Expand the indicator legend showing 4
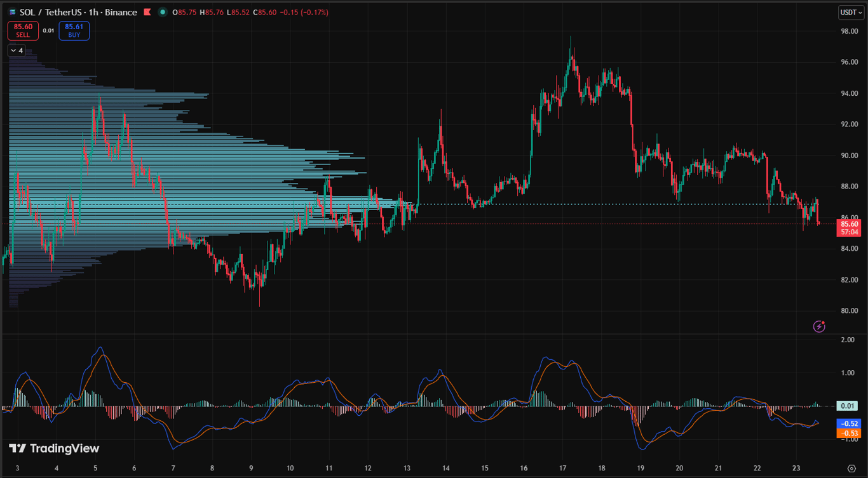868x478 pixels. click(16, 50)
